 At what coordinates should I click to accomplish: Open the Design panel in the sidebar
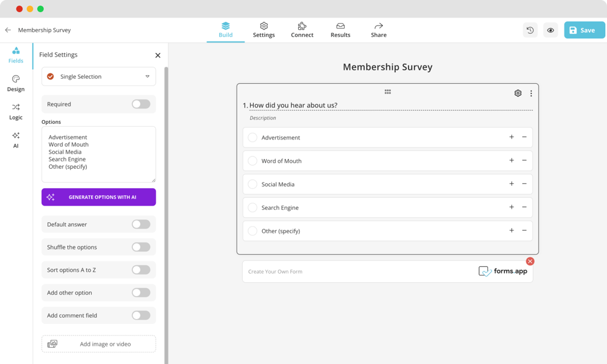point(15,82)
